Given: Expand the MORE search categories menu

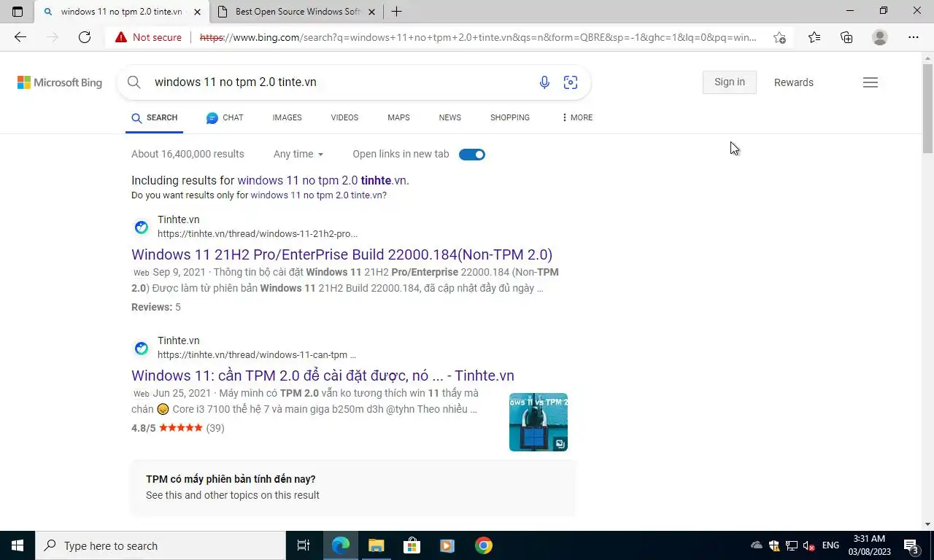Looking at the screenshot, I should [x=577, y=117].
